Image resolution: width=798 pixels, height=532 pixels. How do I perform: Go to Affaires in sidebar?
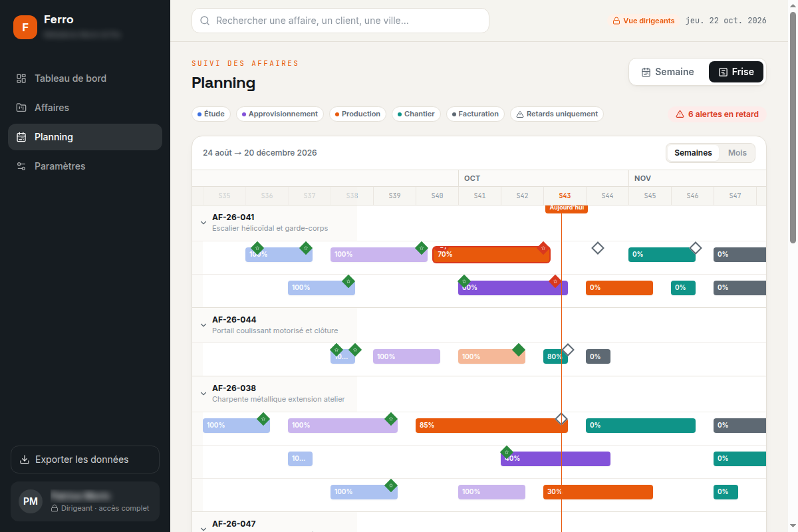(x=85, y=108)
